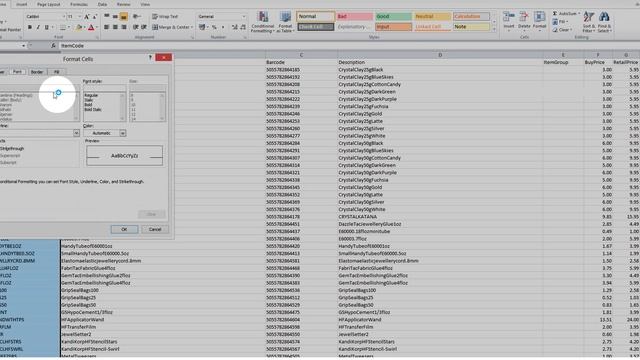Click the Decrease Decimal icon
This screenshot has height=360, width=640.
[x=243, y=27]
